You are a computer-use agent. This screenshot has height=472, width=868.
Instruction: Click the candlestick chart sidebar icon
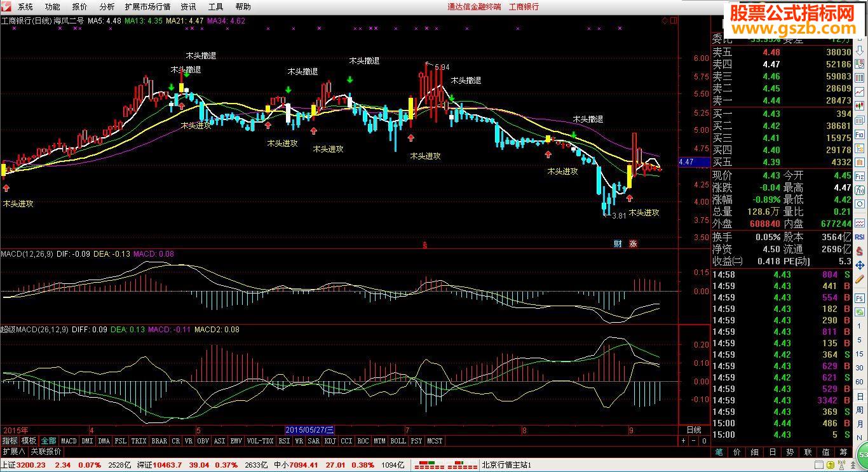(860, 106)
